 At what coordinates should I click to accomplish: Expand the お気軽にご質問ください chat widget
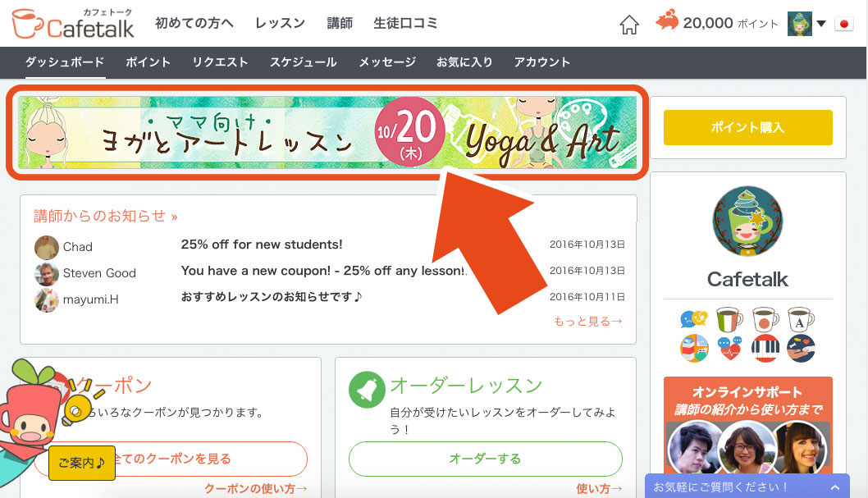[747, 487]
